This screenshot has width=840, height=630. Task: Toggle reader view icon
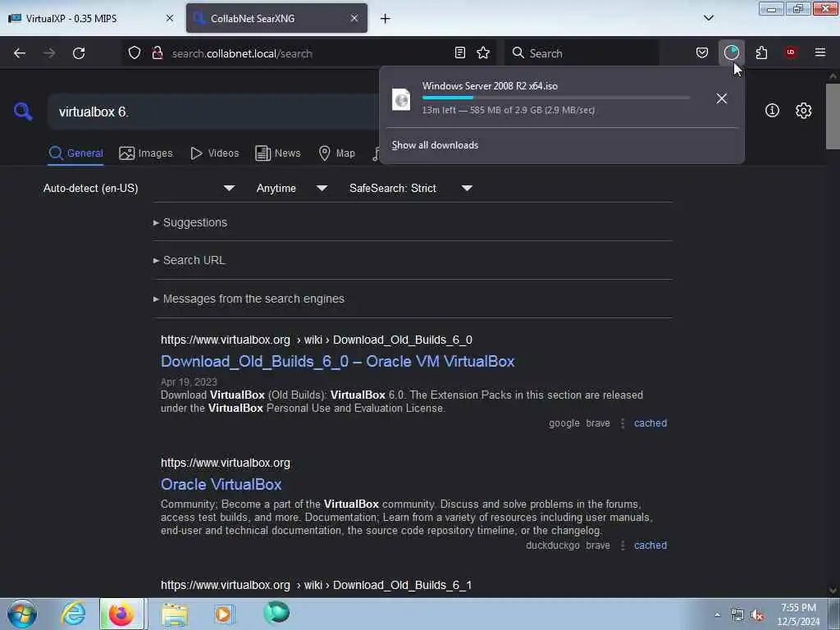(459, 53)
